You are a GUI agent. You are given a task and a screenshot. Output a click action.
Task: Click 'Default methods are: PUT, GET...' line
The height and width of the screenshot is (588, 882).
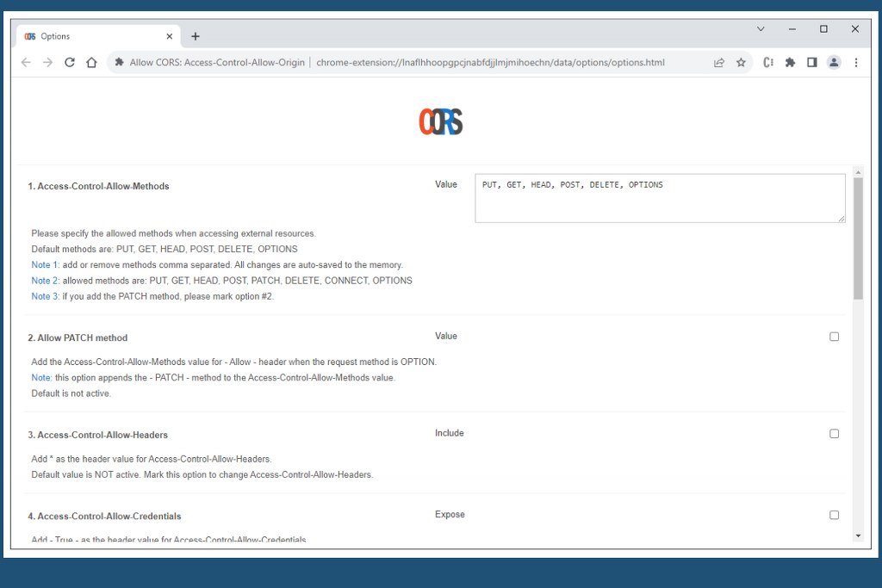click(x=165, y=249)
